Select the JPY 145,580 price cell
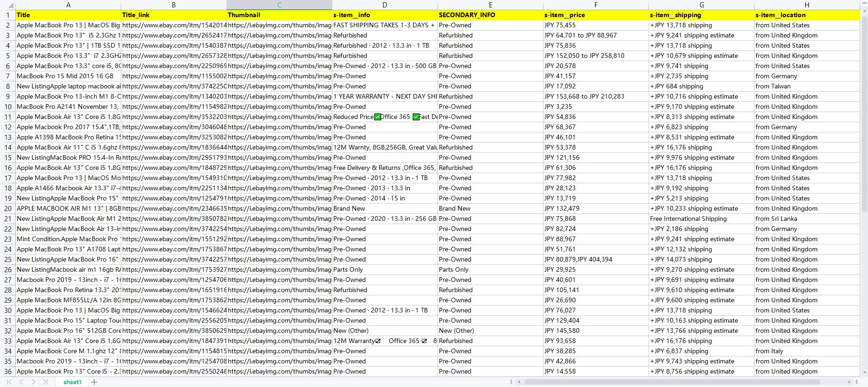Image resolution: width=868 pixels, height=387 pixels. (x=596, y=331)
